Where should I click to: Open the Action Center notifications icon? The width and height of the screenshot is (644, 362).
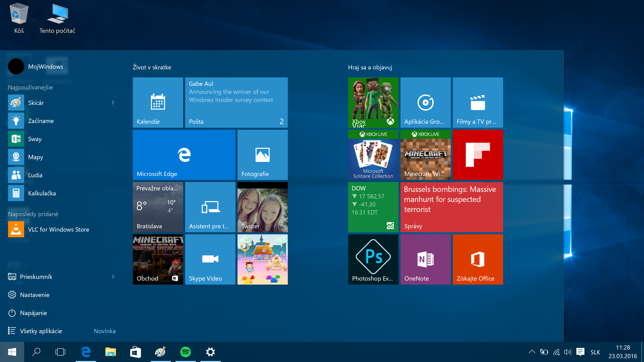click(580, 352)
